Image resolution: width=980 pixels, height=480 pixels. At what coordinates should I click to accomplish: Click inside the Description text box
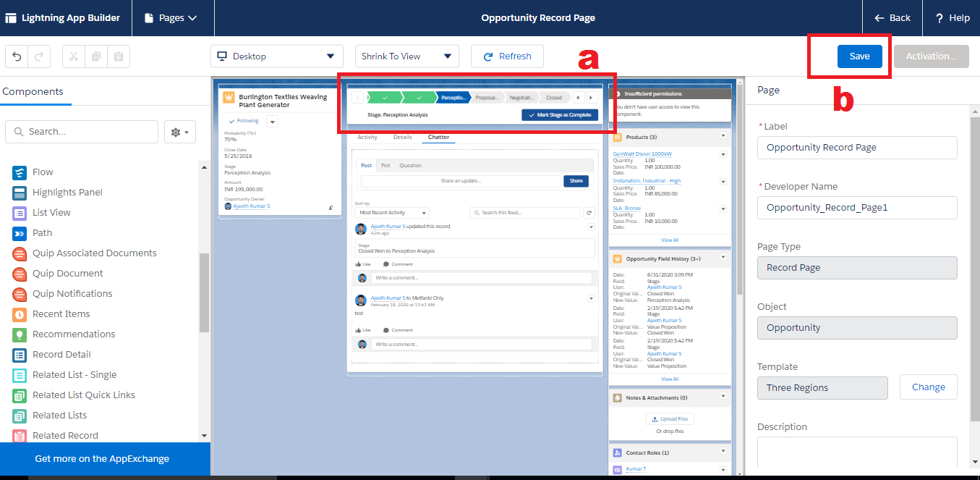point(856,452)
